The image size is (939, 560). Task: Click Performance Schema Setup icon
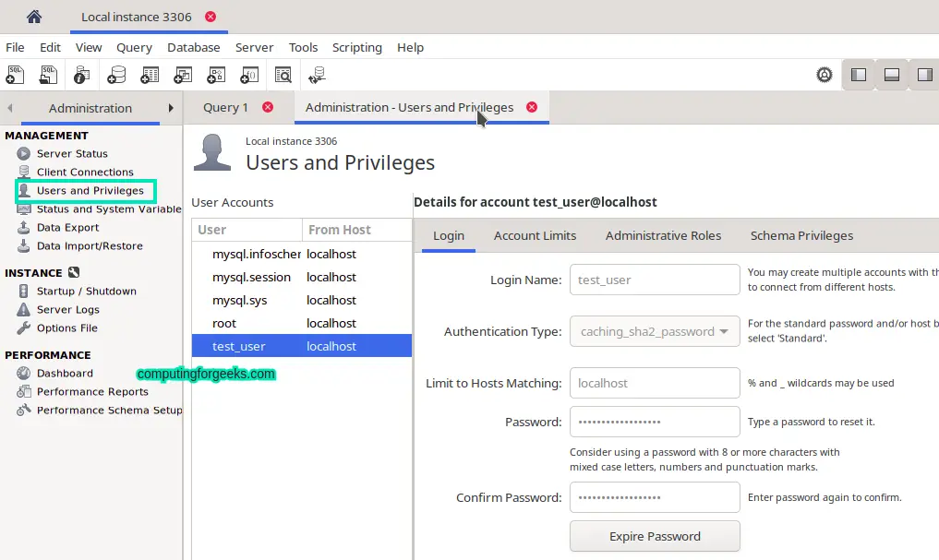pyautogui.click(x=23, y=411)
